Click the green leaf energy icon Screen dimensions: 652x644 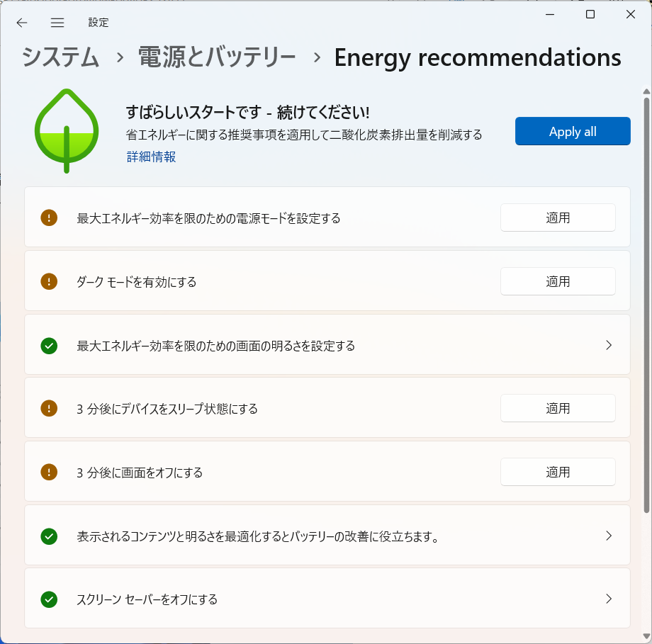coord(67,130)
